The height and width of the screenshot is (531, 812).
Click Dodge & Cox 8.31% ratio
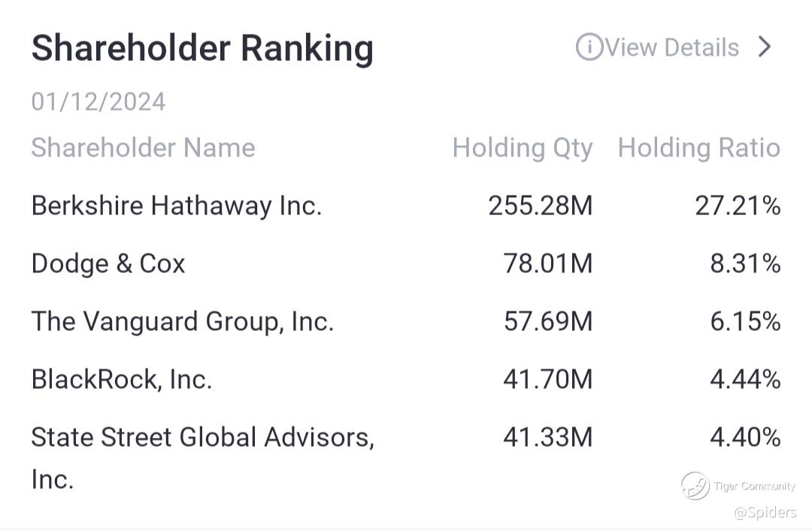click(x=746, y=264)
